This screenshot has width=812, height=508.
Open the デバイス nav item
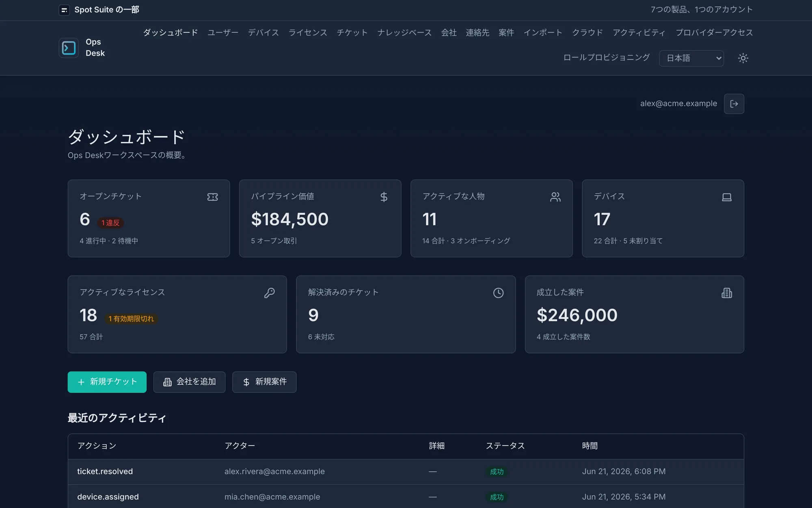[263, 33]
